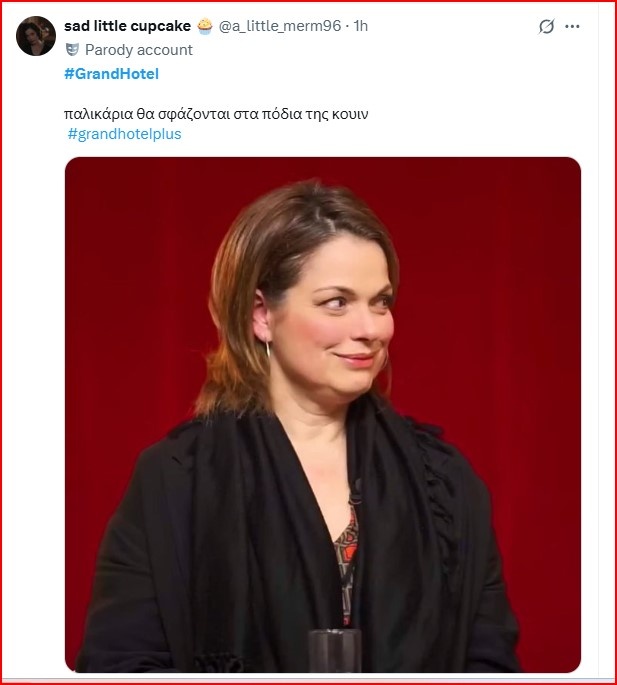
Task: Click the word 'κουιν' in the tweet
Action: click(349, 114)
